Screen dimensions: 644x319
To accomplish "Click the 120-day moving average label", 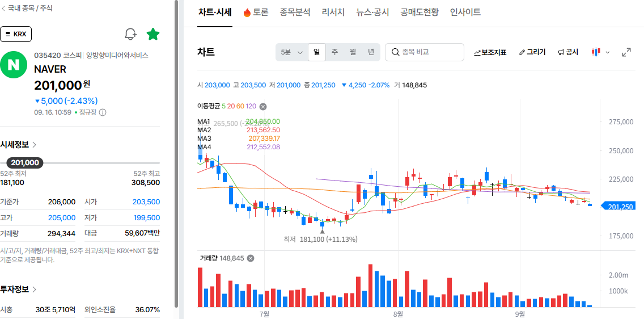I will click(251, 106).
